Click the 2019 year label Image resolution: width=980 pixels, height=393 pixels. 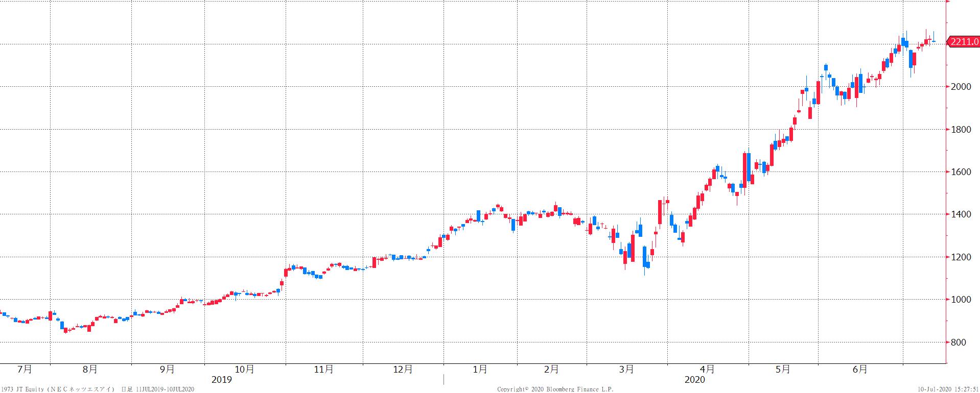coord(221,380)
